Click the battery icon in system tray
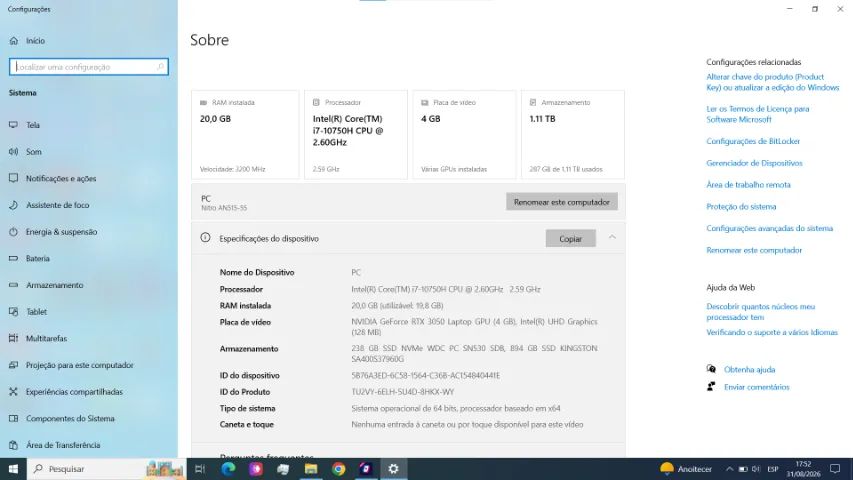Image resolution: width=853 pixels, height=480 pixels. click(x=743, y=469)
